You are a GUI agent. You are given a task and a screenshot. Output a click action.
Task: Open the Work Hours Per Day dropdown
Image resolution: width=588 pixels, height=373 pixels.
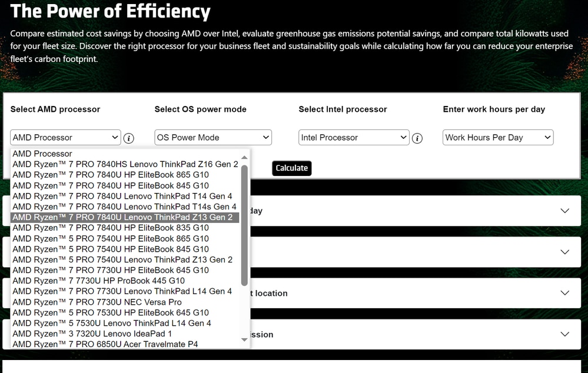click(x=498, y=138)
